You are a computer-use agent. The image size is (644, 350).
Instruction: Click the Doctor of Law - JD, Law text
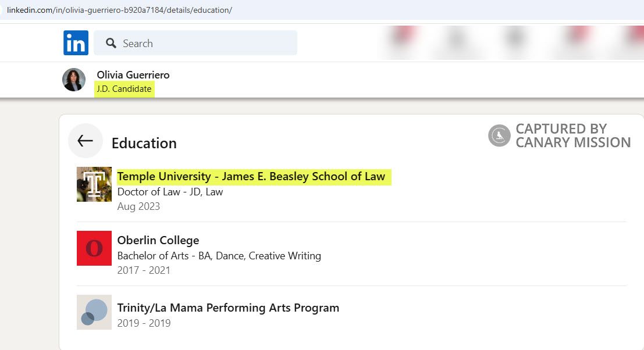170,192
